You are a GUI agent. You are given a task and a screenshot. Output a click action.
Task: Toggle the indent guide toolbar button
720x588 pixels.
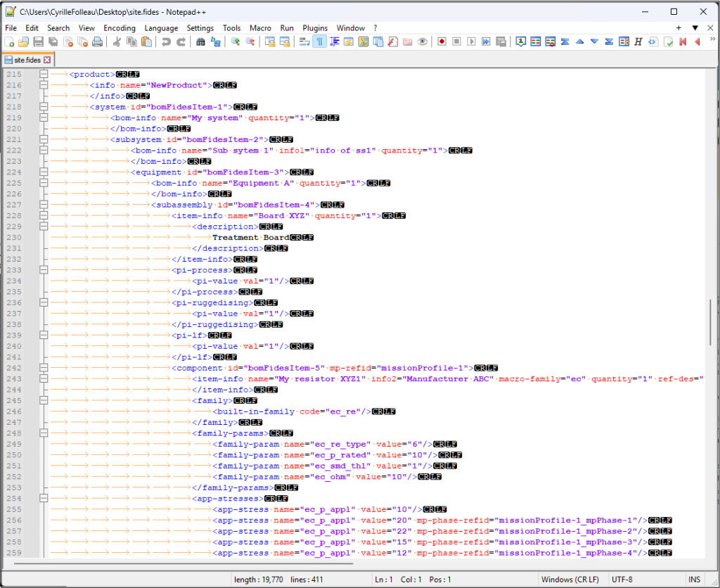coord(334,42)
